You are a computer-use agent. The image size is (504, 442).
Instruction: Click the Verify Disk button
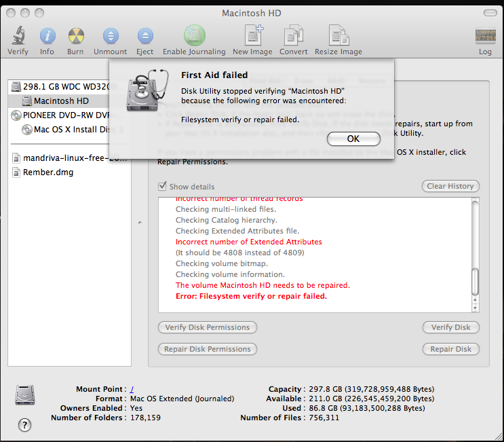450,327
